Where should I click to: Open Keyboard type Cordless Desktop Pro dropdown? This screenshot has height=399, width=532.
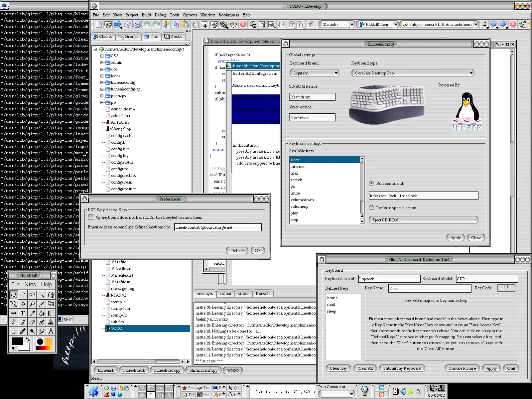coord(413,73)
